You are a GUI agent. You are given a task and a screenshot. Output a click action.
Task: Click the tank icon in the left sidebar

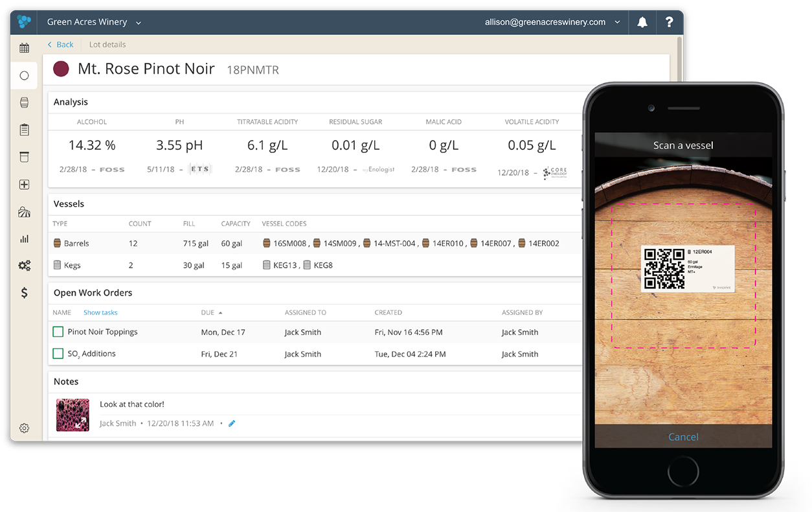coord(24,157)
